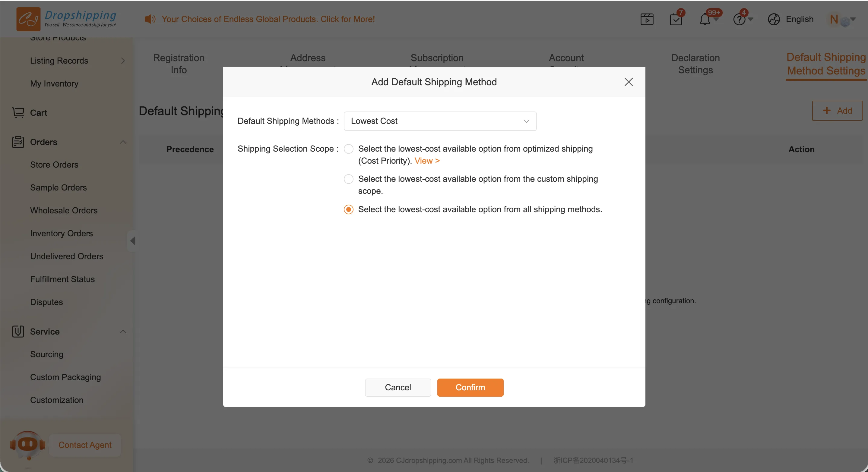868x472 pixels.
Task: Click the Cart icon in sidebar
Action: click(18, 112)
